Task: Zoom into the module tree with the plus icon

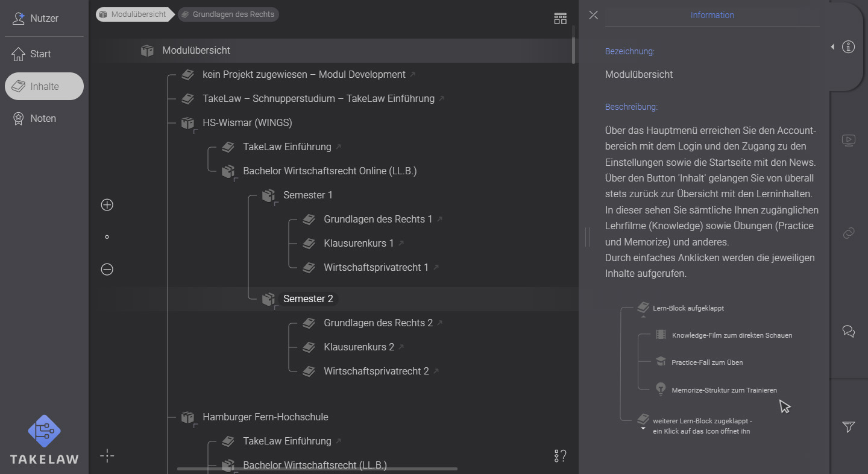Action: (x=107, y=204)
